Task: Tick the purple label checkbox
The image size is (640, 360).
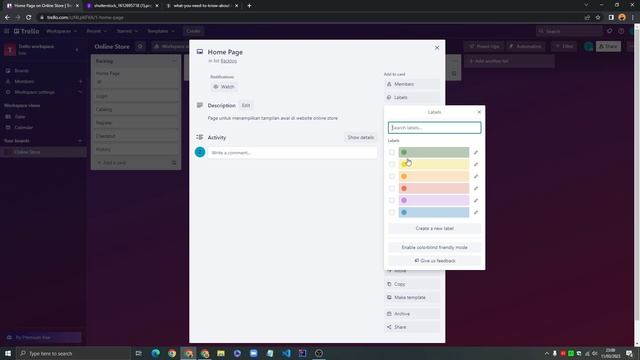Action: 392,200
